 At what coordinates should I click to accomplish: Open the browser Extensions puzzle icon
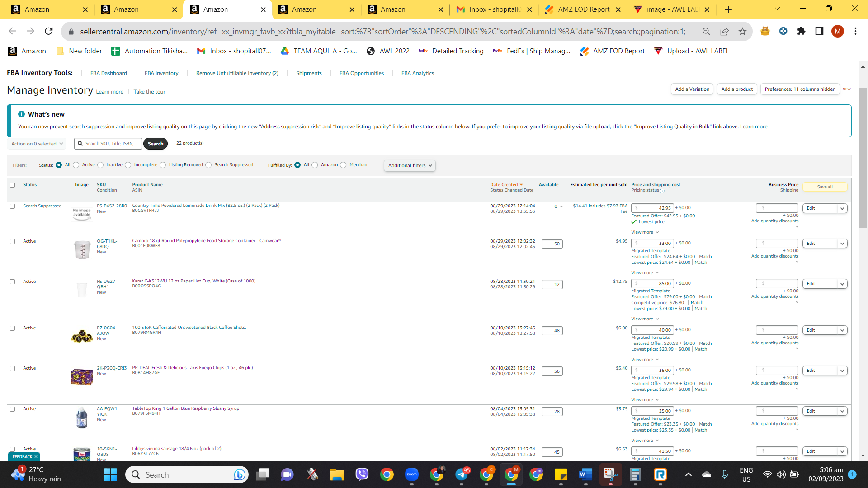coord(802,31)
